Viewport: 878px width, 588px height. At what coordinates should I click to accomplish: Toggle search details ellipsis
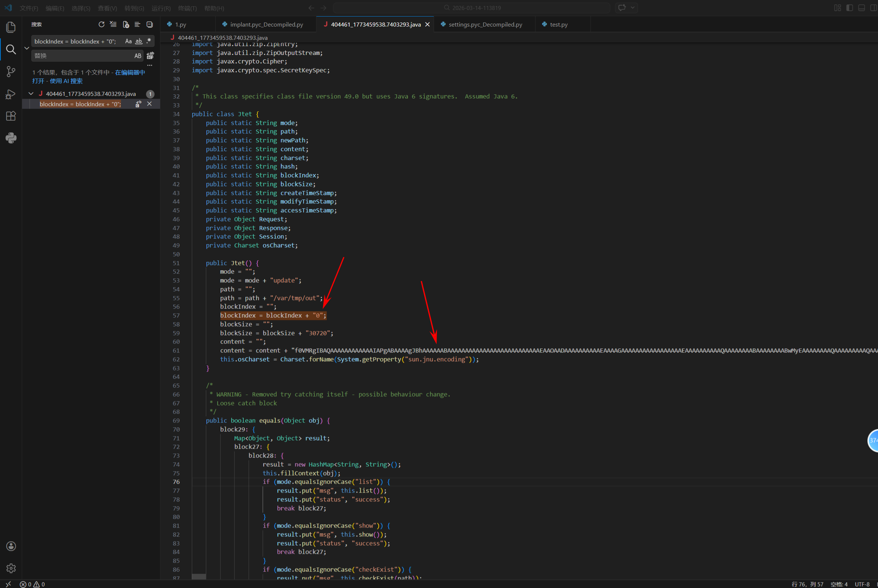(x=150, y=65)
